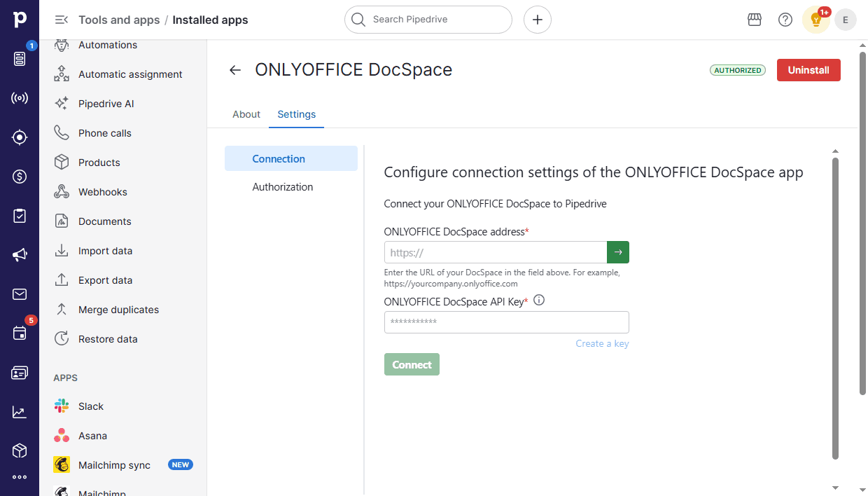Open Mail via the envelope icon
This screenshot has height=496, width=868.
click(20, 294)
